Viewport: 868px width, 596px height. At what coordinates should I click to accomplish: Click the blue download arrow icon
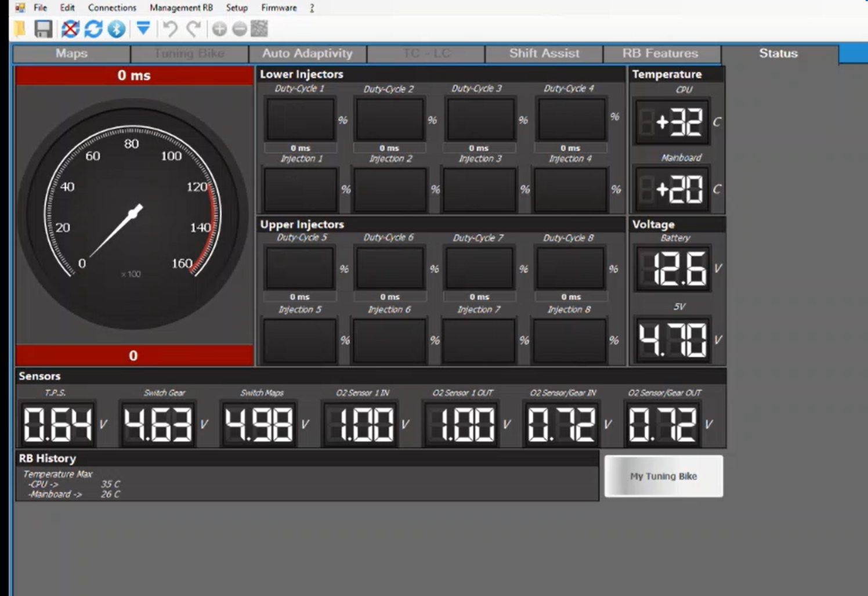[x=143, y=27]
